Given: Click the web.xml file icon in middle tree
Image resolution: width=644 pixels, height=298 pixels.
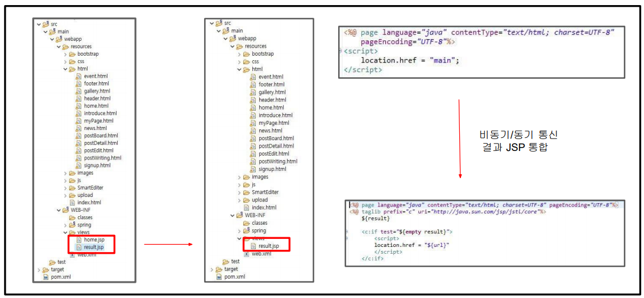Looking at the screenshot, I should click(x=247, y=254).
